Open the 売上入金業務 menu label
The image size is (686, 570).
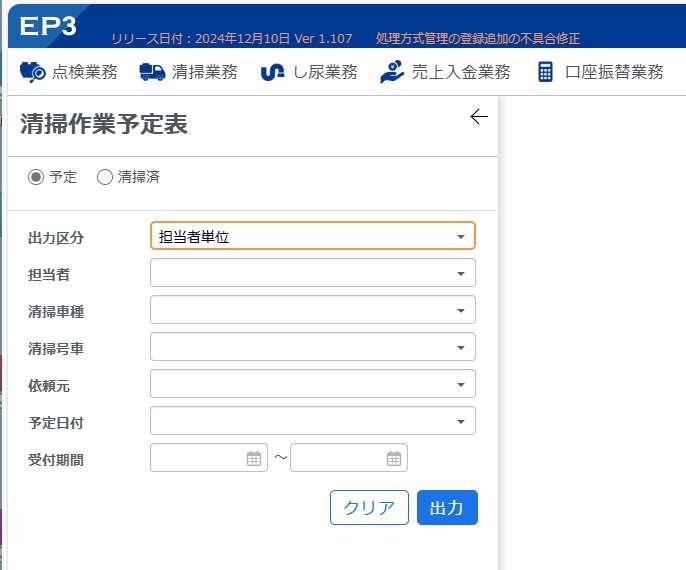click(461, 72)
